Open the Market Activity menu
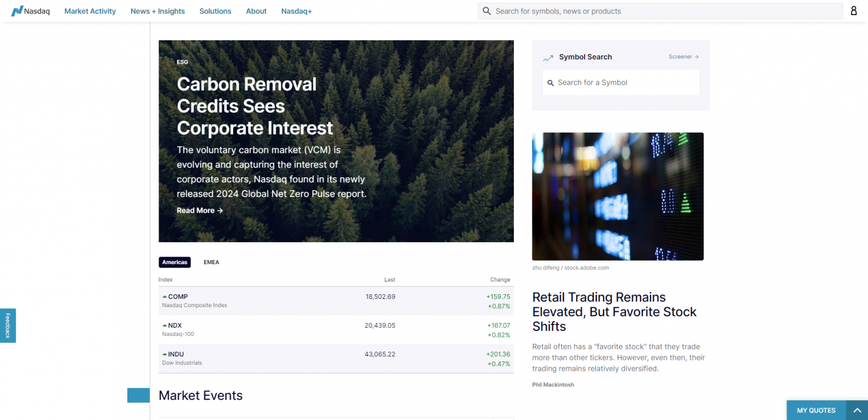Screen dimensions: 868x420 (x=90, y=11)
